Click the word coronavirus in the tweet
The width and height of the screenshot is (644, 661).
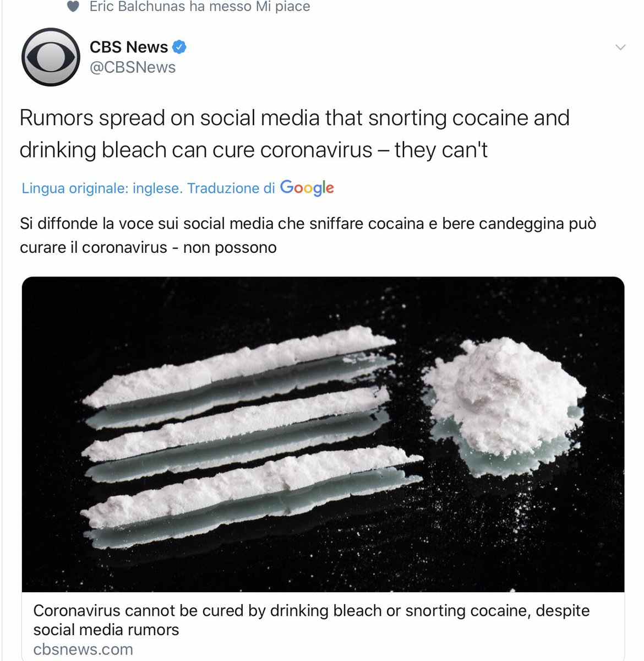tap(316, 150)
